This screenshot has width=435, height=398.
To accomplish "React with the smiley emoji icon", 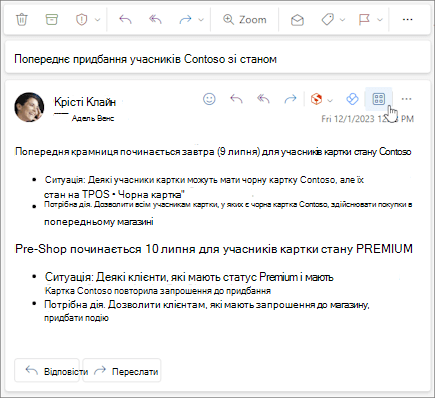I will pos(209,99).
